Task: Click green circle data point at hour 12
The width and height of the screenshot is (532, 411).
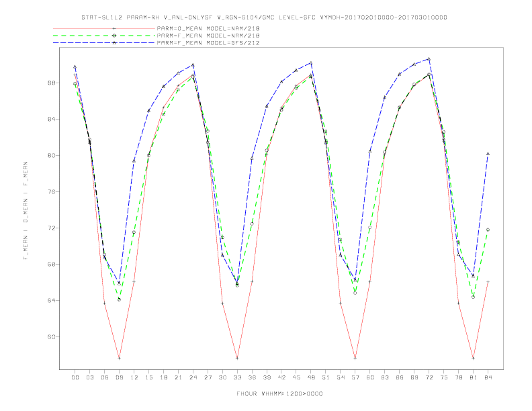Action: click(134, 232)
